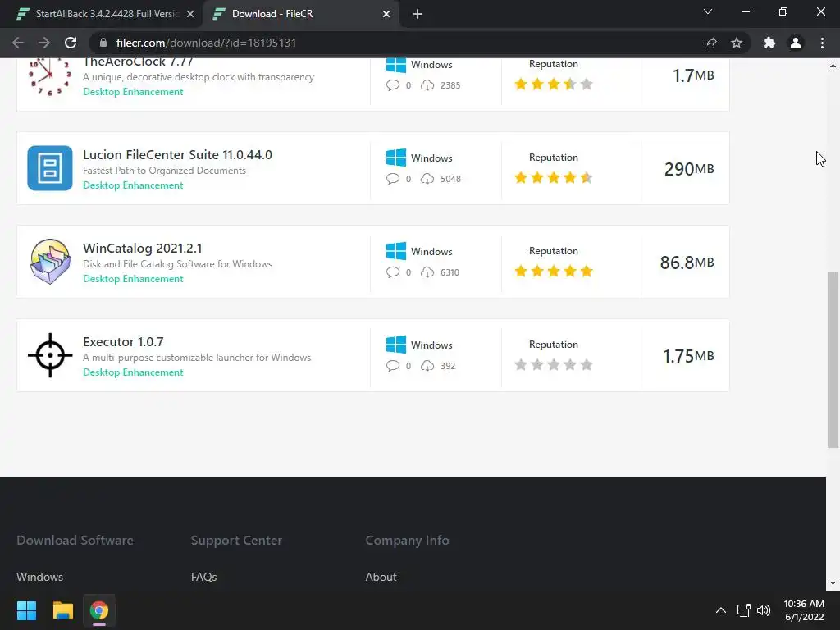Bookmark this page with star icon
This screenshot has height=630, width=840.
click(x=737, y=43)
